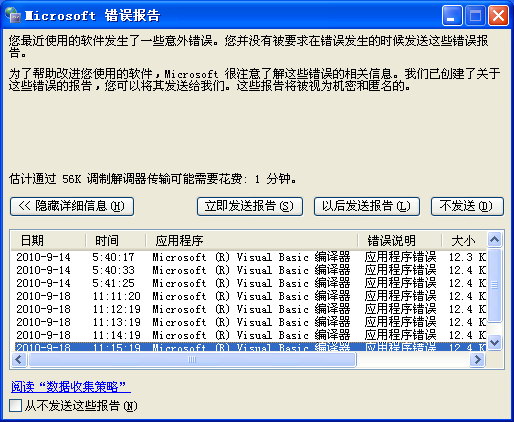Viewport: 514px width, 422px height.
Task: Click 立即发送报告 to send now
Action: pyautogui.click(x=250, y=206)
